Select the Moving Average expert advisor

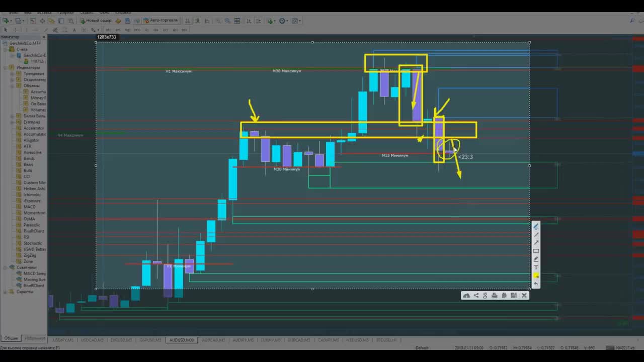point(34,280)
